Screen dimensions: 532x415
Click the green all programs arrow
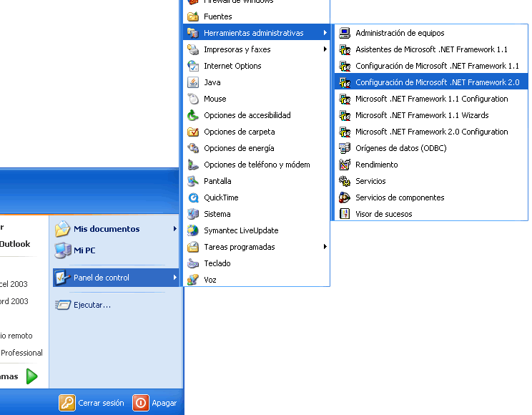(x=32, y=376)
